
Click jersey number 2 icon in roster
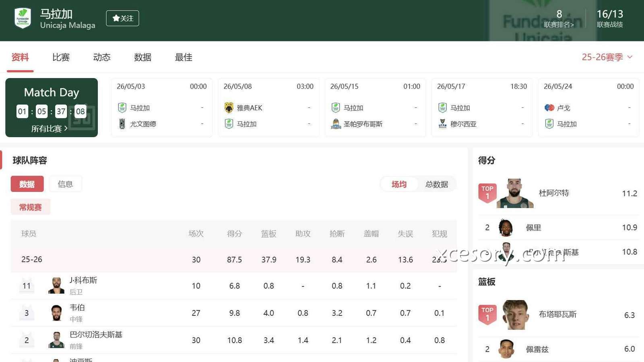[27, 340]
